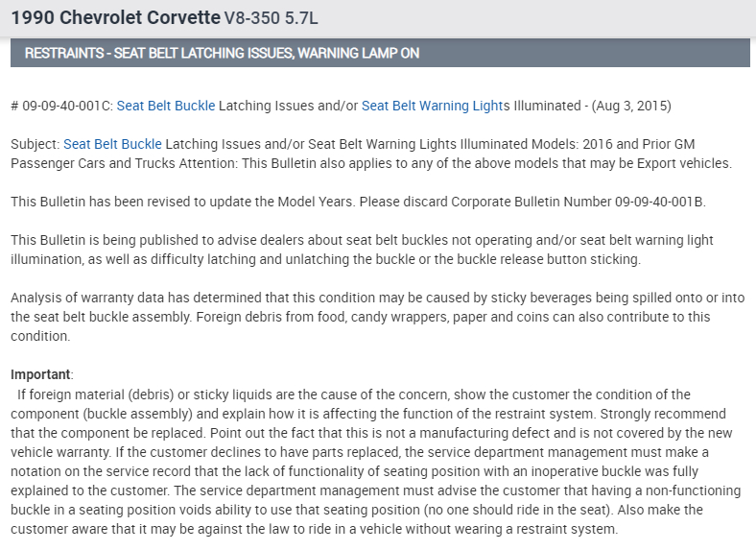Screen dimensions: 756x550
Task: Click the Restraints section header bar
Action: pos(380,54)
